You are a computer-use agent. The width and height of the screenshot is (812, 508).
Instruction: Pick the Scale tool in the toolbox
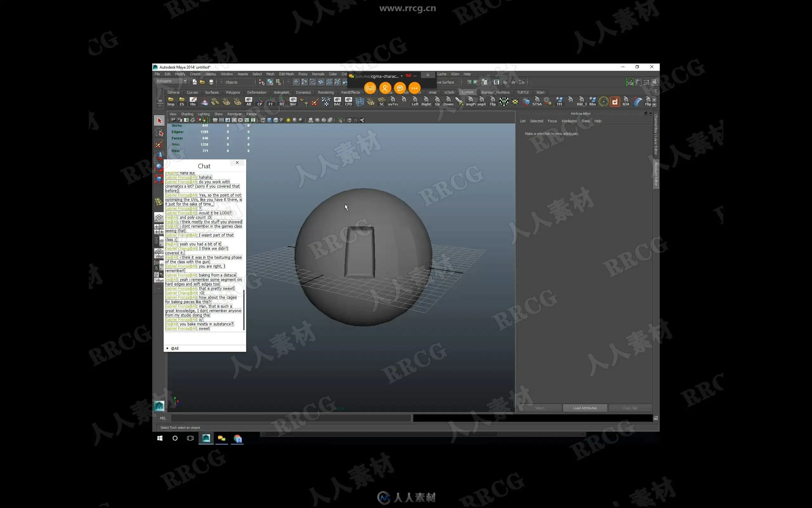point(159,178)
